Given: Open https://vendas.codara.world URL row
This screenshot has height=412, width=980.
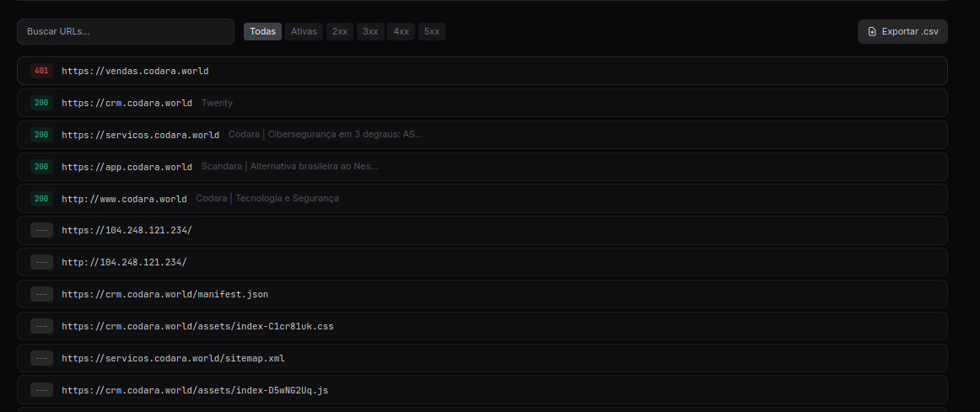Looking at the screenshot, I should pyautogui.click(x=482, y=71).
